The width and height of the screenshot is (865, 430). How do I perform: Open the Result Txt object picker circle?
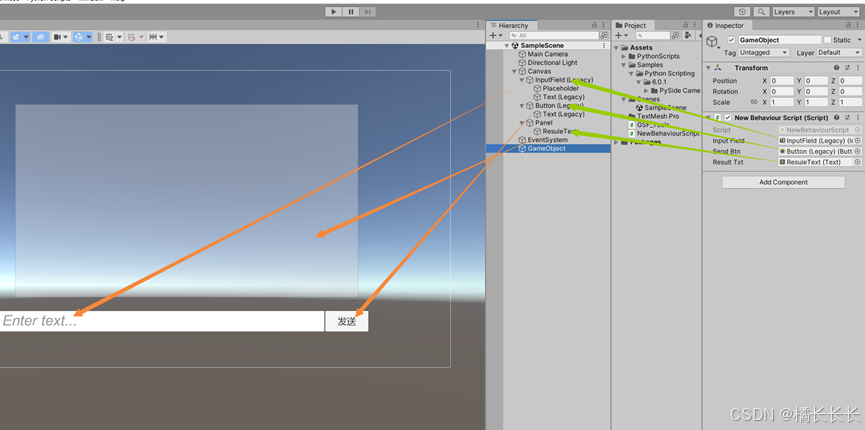(857, 162)
